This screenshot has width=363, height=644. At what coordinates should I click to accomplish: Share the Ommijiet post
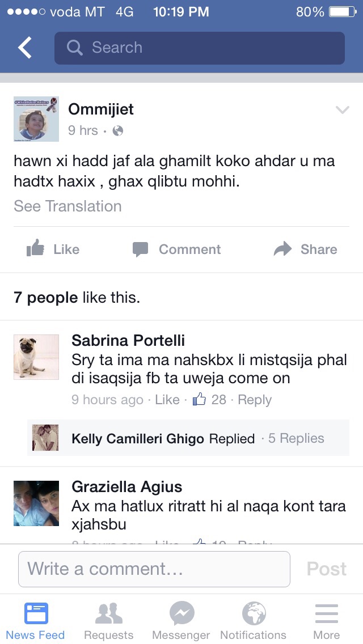point(305,249)
